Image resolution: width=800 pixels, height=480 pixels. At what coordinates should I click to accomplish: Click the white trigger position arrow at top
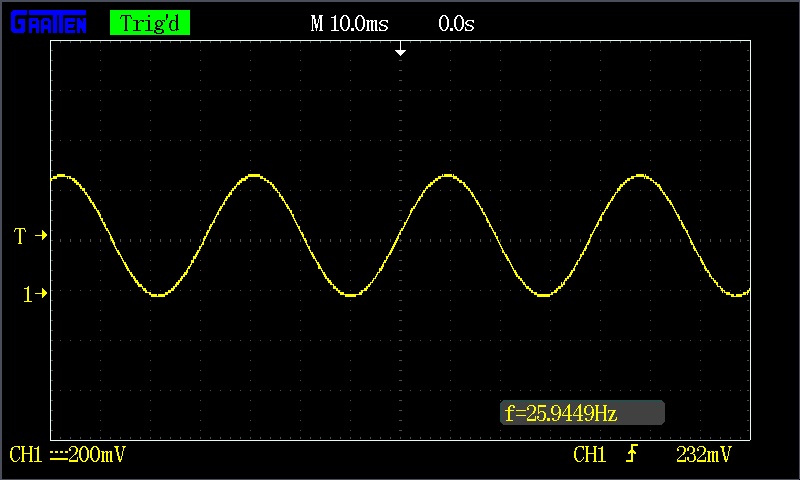400,50
